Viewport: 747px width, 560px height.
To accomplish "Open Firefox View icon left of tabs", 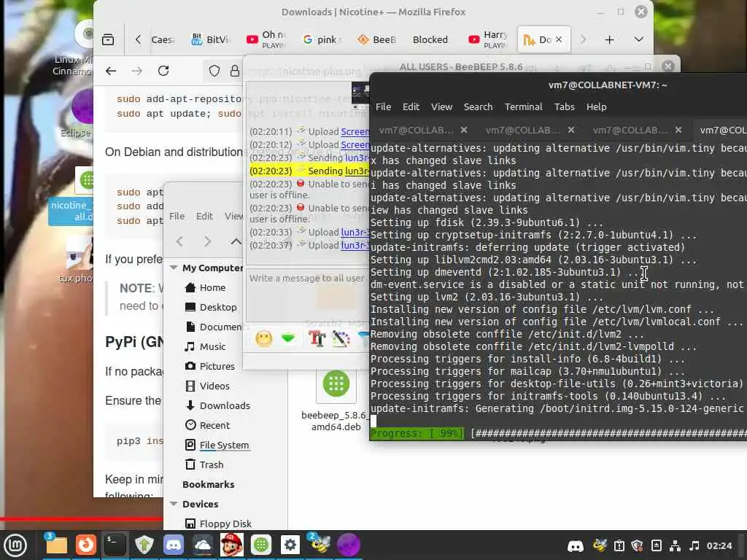I will [x=108, y=39].
